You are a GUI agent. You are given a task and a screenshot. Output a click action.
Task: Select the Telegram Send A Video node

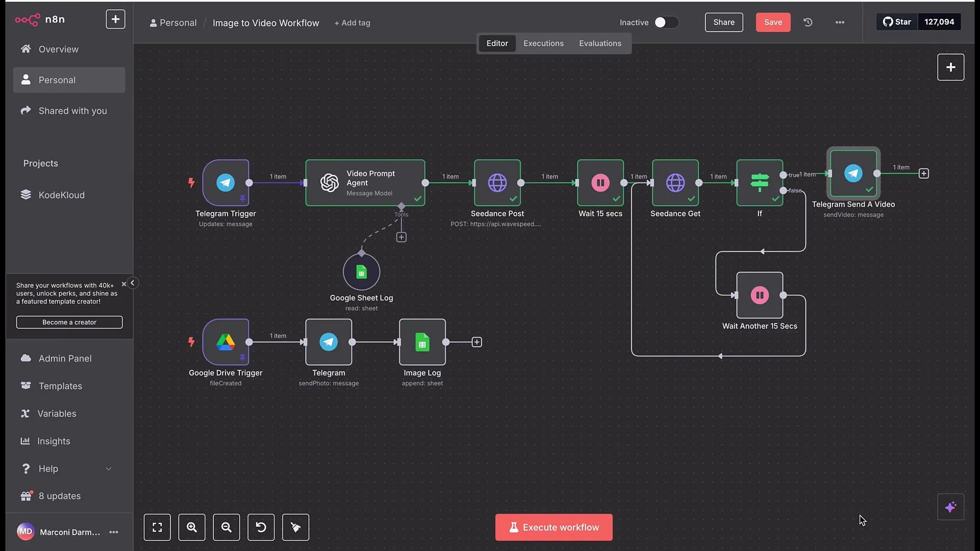point(853,173)
